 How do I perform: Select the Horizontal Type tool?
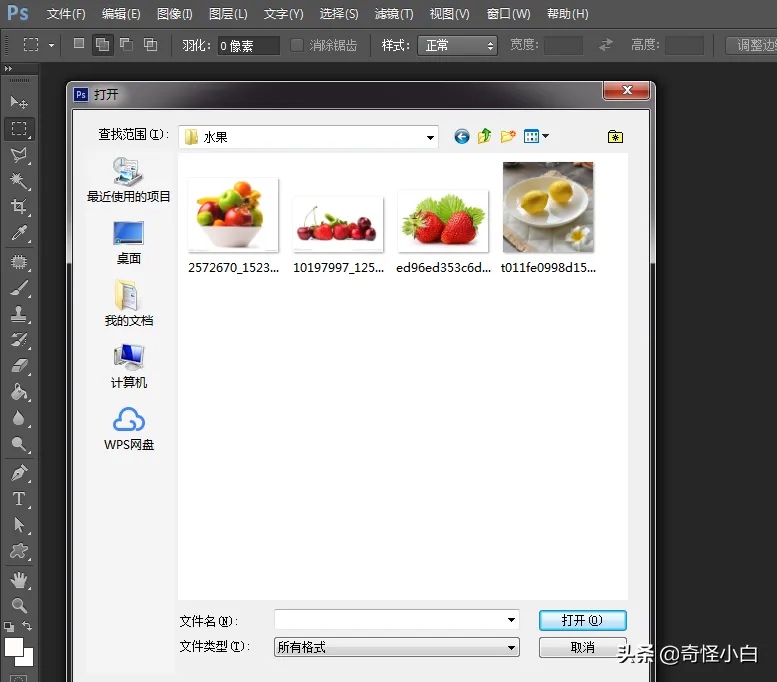point(18,499)
